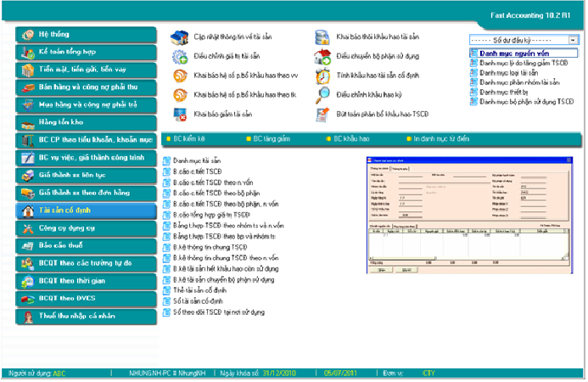Open B.kê thông tin chung TSCĐ theo n.vốn

[x=226, y=259]
